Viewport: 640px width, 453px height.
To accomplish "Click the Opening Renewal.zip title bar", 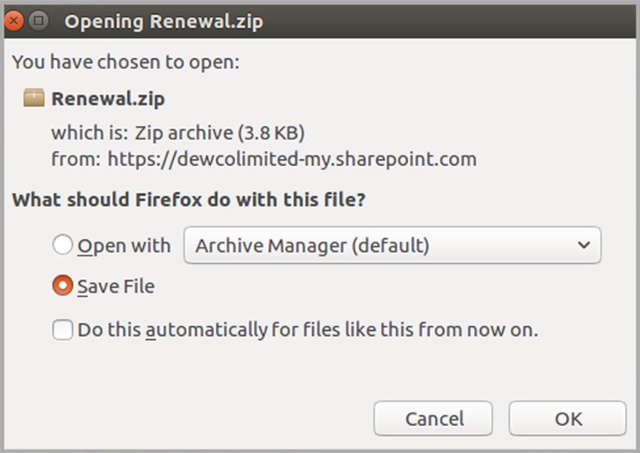I will (x=320, y=21).
